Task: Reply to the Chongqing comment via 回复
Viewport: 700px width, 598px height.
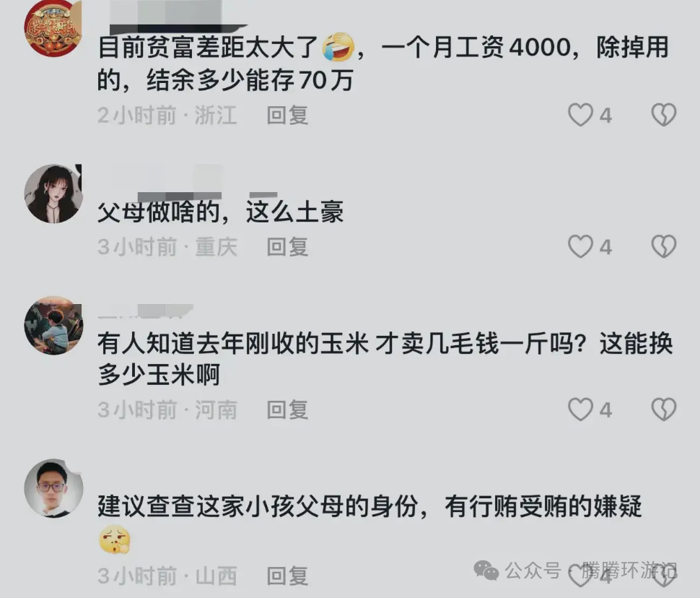Action: (287, 247)
